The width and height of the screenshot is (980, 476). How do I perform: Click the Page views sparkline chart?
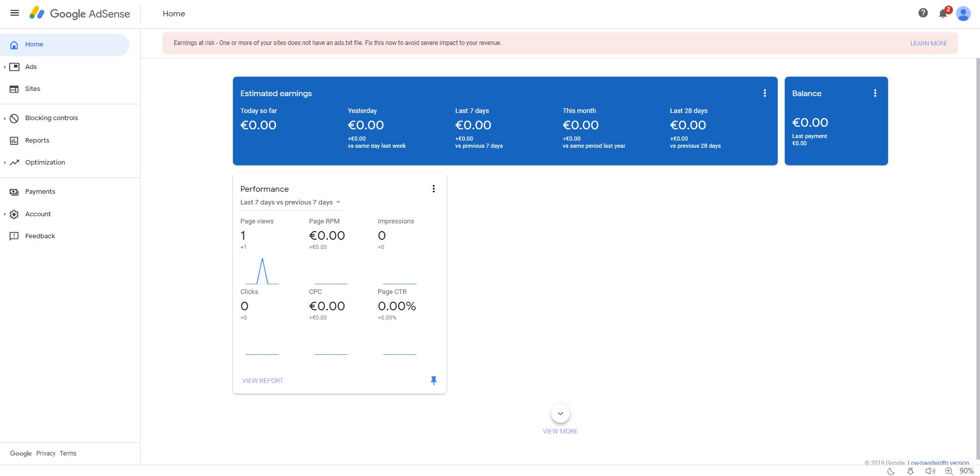click(262, 271)
